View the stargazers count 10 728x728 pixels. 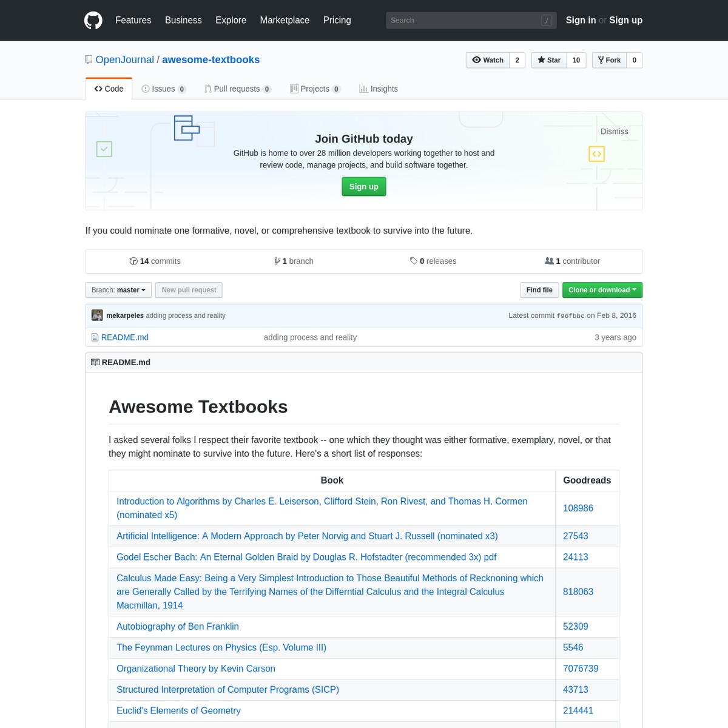576,60
